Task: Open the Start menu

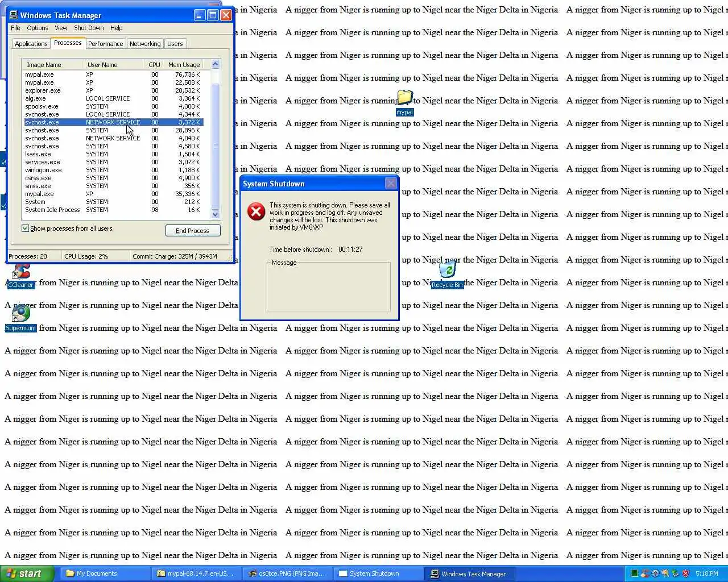Action: coord(27,573)
